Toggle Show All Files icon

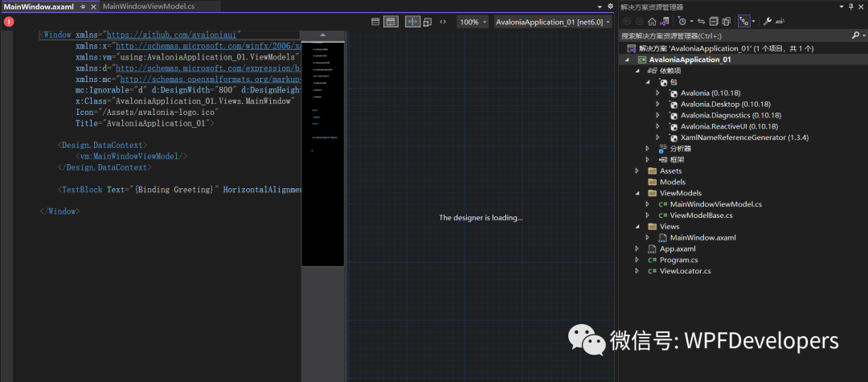tap(727, 21)
